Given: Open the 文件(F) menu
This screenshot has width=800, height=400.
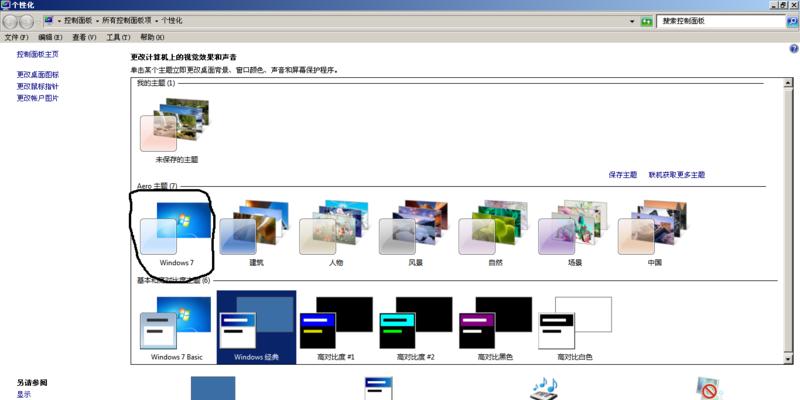Looking at the screenshot, I should [16, 37].
